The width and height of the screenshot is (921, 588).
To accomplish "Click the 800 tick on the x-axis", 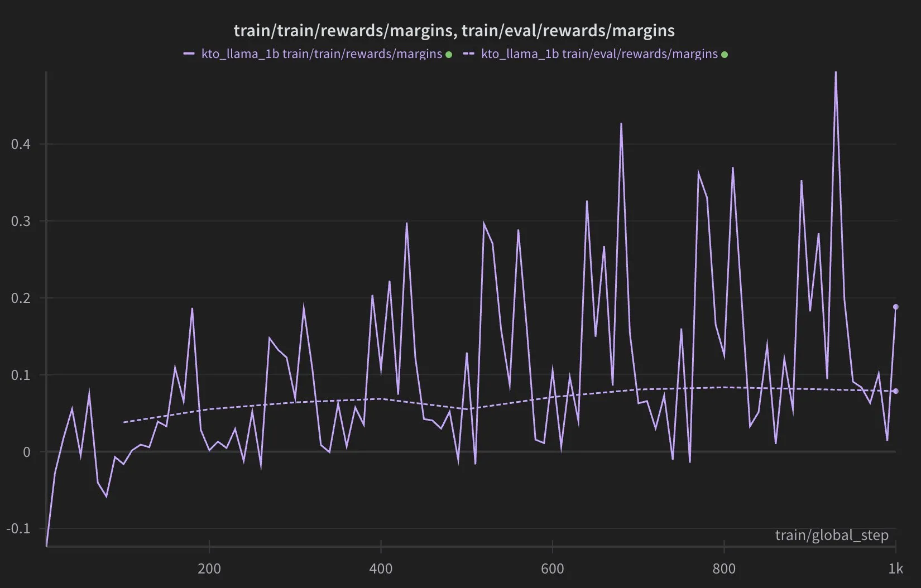I will coord(724,569).
